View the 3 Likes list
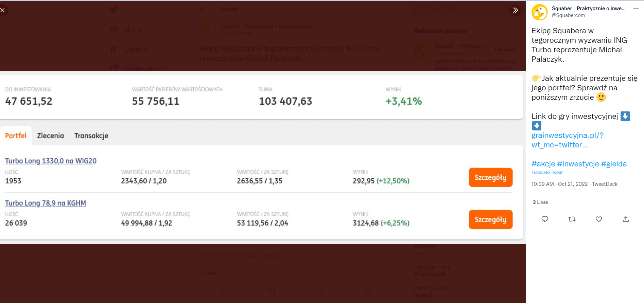644x303 pixels. [x=540, y=202]
